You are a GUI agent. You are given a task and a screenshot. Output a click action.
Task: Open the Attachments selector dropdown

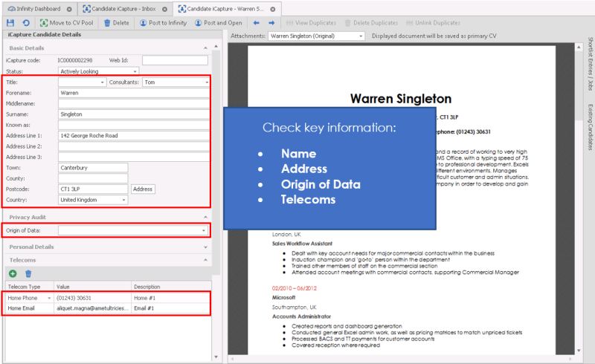361,36
